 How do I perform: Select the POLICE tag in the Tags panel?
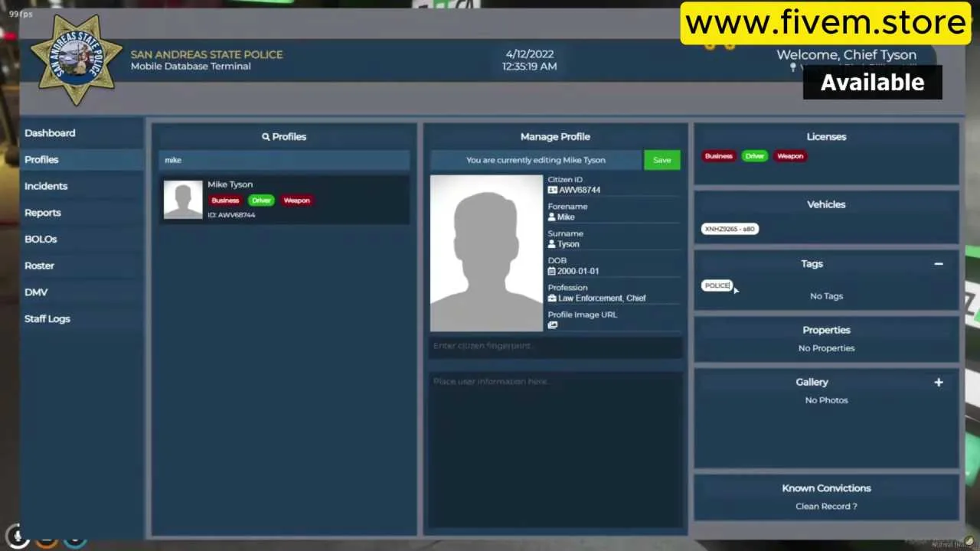(x=717, y=285)
